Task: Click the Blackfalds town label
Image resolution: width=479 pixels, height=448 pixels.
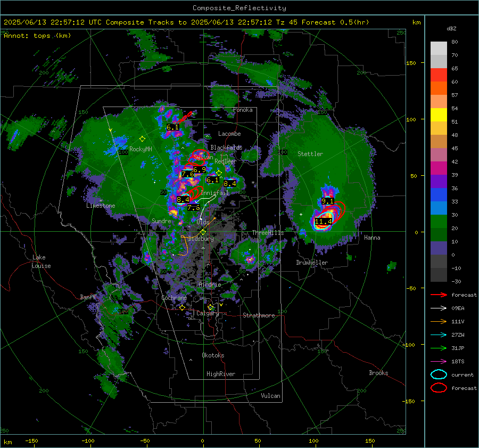Action: coord(226,148)
